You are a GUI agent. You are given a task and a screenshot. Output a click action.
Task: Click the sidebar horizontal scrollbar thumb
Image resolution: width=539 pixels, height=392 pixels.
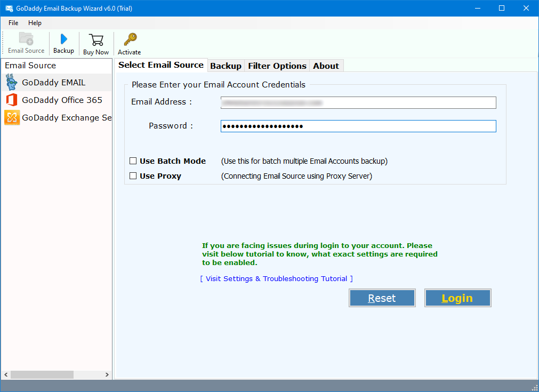42,374
